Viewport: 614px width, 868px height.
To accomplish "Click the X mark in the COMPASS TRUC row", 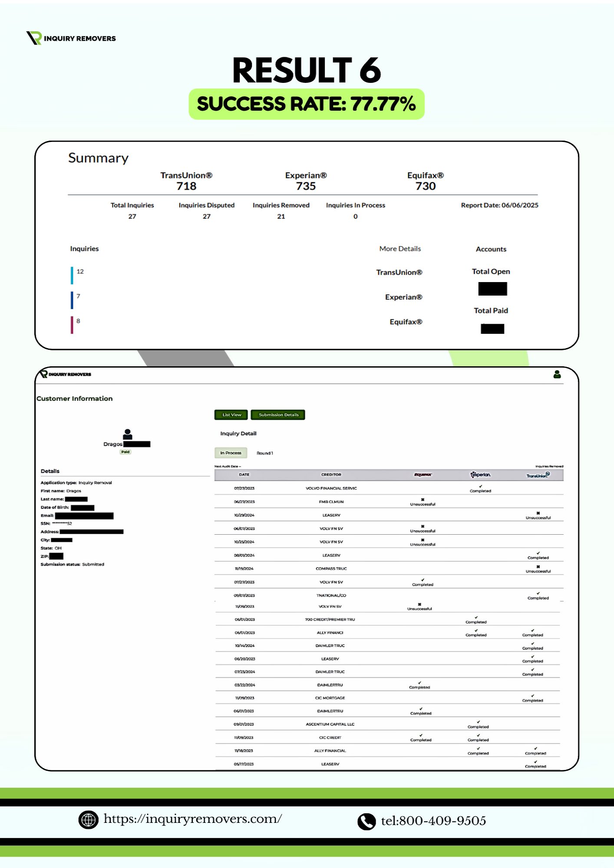I will (538, 567).
